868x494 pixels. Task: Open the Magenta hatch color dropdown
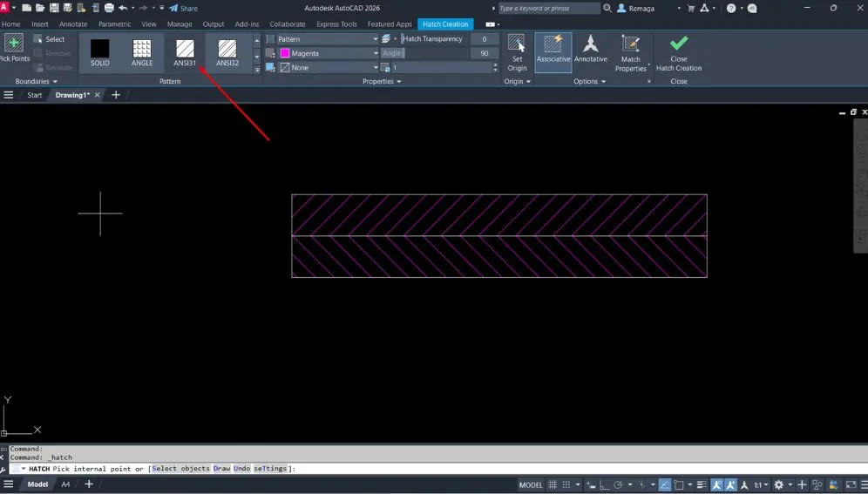pos(329,53)
